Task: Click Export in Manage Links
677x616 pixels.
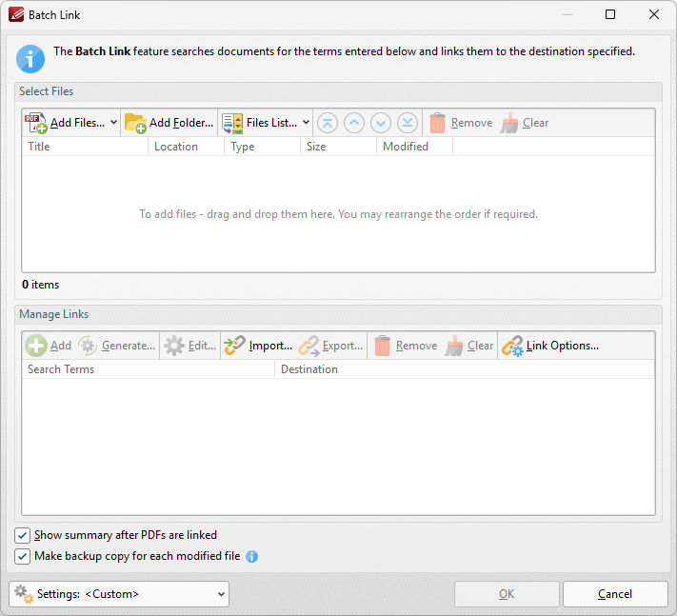Action: [x=330, y=346]
